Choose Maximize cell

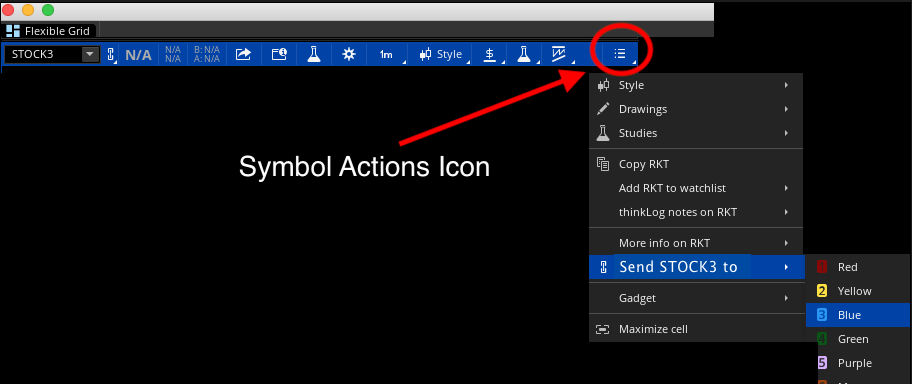tap(696, 329)
